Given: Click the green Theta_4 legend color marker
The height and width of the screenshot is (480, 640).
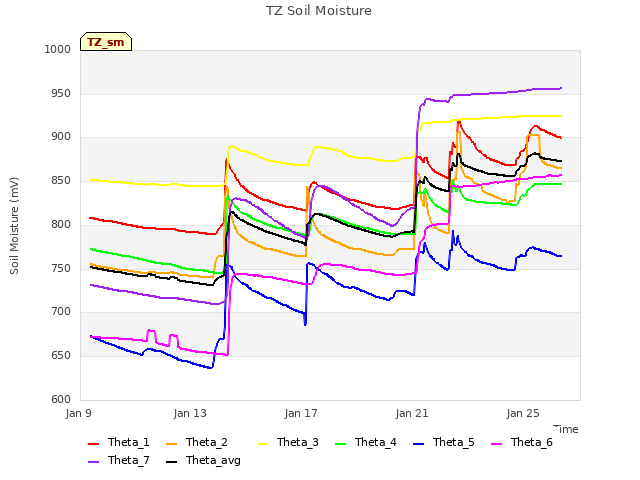Looking at the screenshot, I should pyautogui.click(x=340, y=444).
